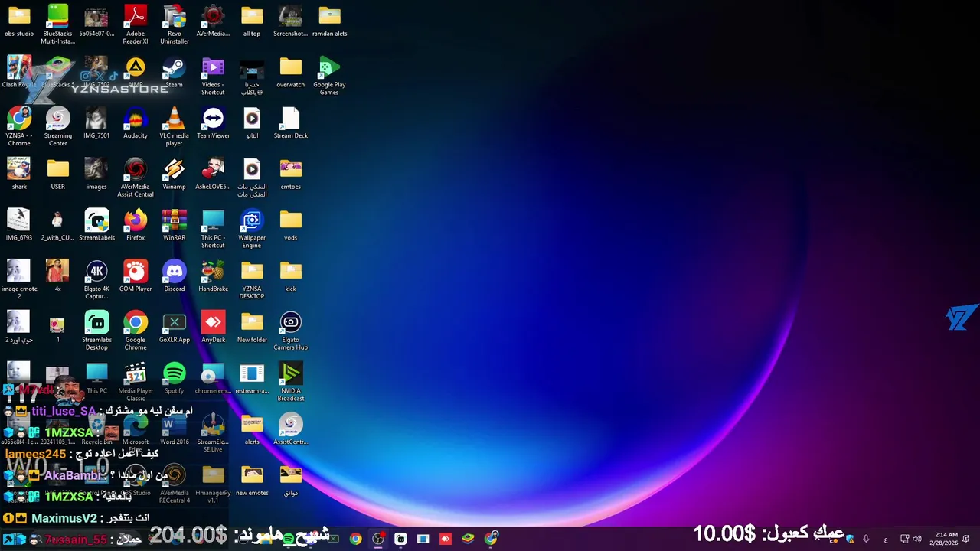Open the 'new emotes' folder
The image size is (980, 551).
pos(252,481)
